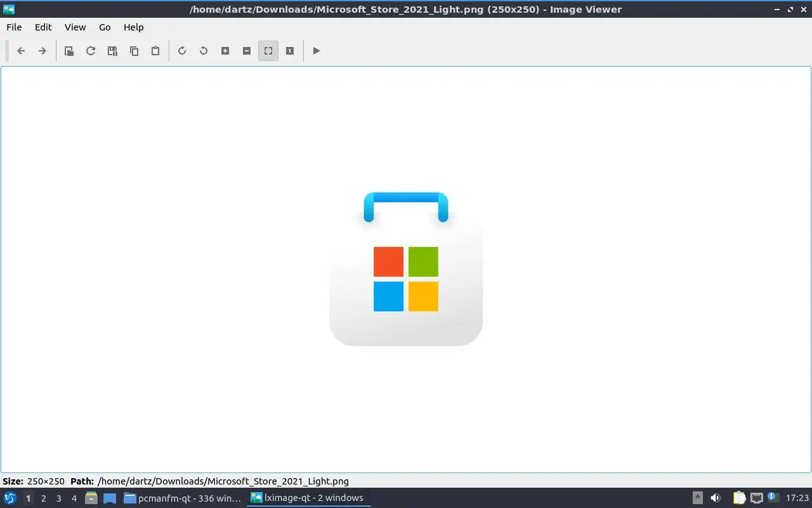
Task: Open the View menu
Action: [75, 27]
